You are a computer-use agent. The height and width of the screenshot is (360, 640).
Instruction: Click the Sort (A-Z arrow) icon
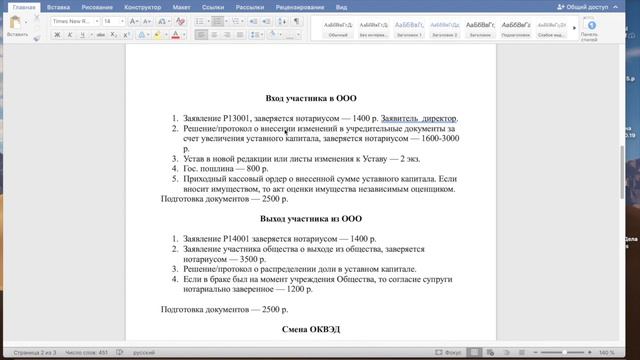pos(282,21)
